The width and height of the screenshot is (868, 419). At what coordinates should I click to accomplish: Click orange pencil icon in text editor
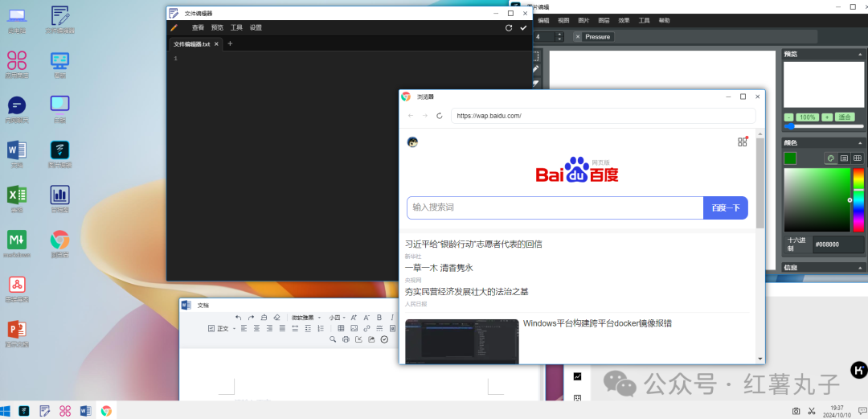[x=174, y=27]
